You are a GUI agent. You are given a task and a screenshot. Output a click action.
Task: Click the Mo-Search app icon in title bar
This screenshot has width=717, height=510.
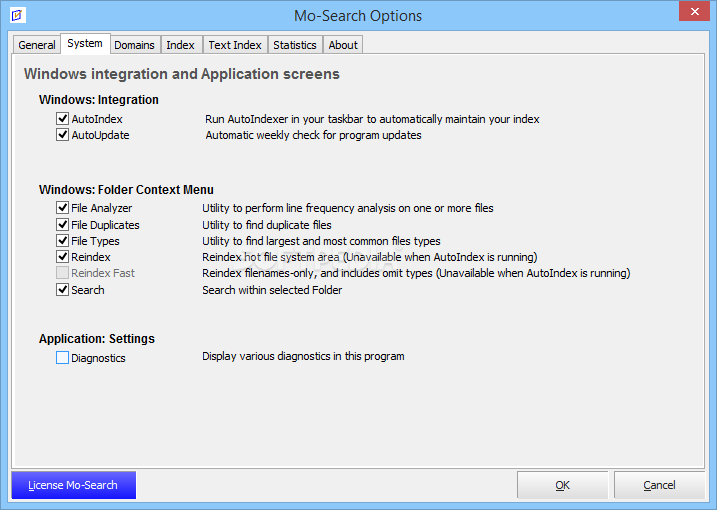point(18,15)
